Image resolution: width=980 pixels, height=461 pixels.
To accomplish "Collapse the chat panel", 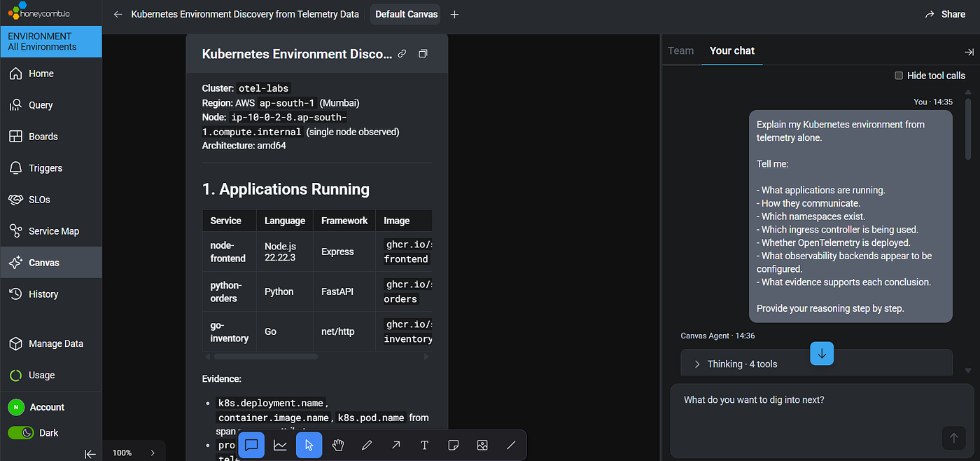I will (x=969, y=52).
